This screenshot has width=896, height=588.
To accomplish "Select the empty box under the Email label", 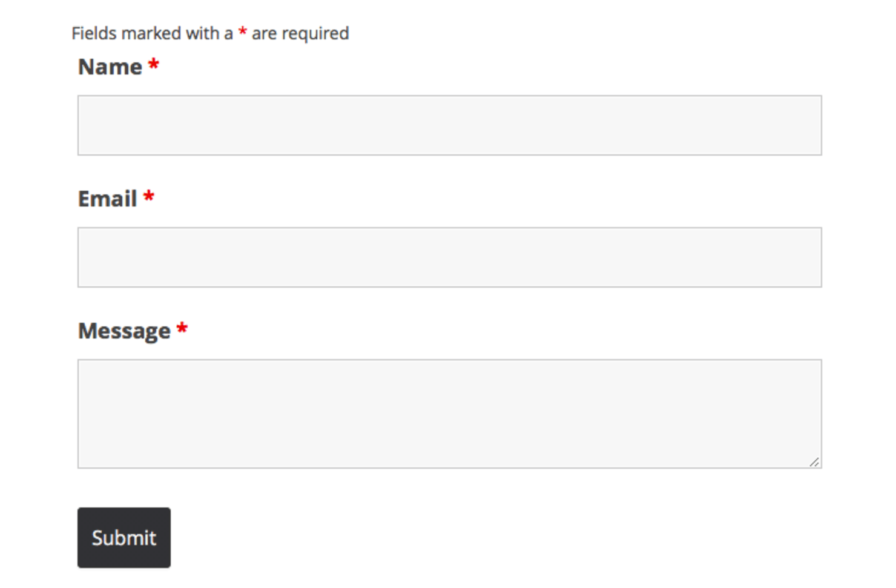I will pyautogui.click(x=449, y=257).
